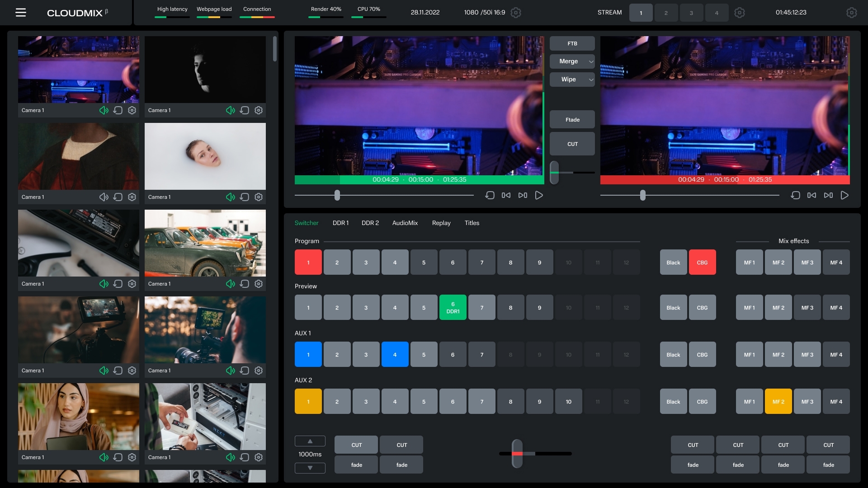
Task: Toggle MF 2 in the AUX 2 row
Action: 778,401
